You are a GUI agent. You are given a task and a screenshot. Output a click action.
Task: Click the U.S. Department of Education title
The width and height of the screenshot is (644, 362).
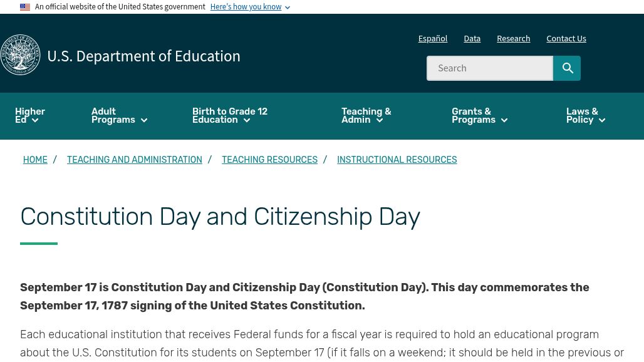point(143,56)
